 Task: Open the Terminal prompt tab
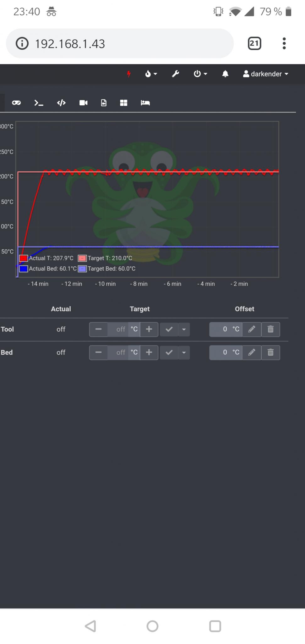tap(39, 103)
